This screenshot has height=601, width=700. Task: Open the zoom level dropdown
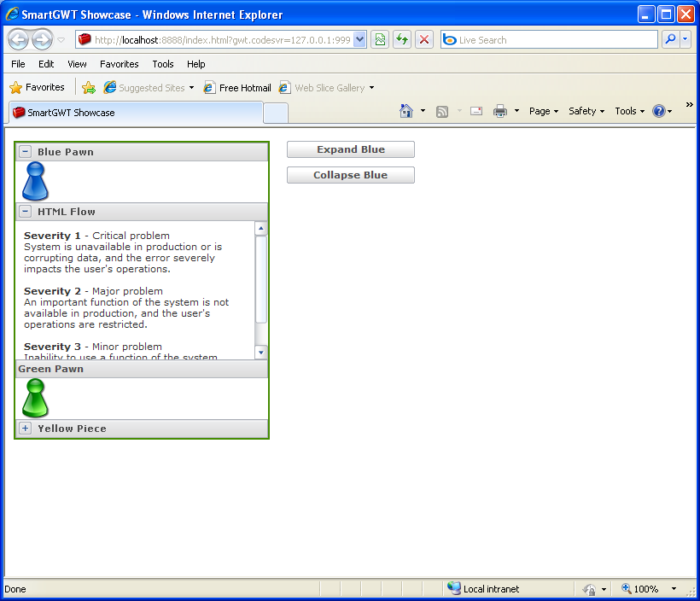tap(674, 589)
